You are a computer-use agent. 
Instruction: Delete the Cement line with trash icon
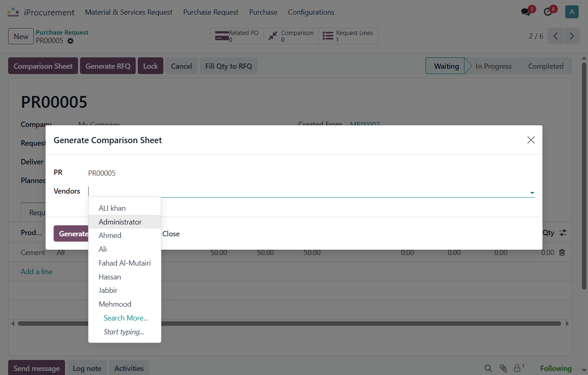click(x=562, y=253)
